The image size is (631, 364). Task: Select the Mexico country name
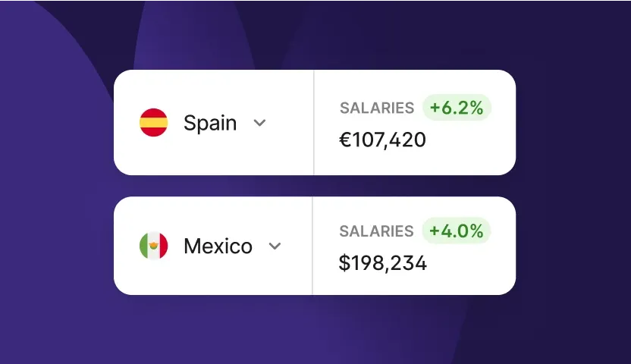(x=218, y=246)
